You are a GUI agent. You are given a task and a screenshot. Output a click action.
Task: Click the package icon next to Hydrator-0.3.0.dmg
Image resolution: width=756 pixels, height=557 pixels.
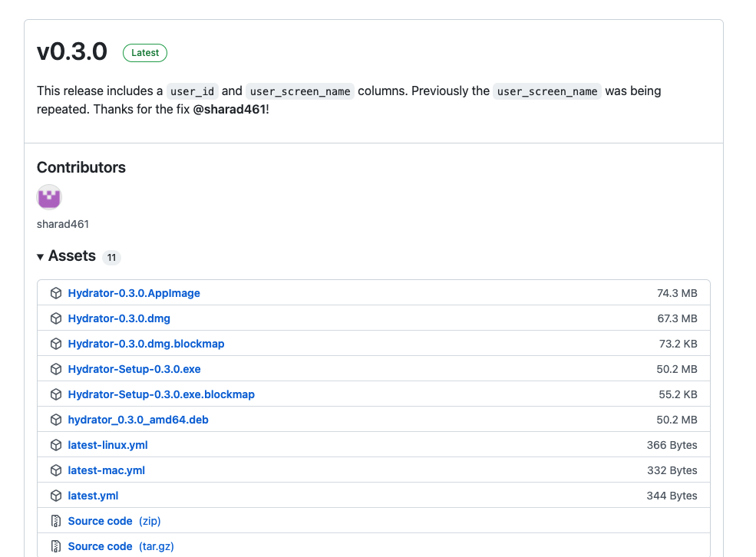56,318
